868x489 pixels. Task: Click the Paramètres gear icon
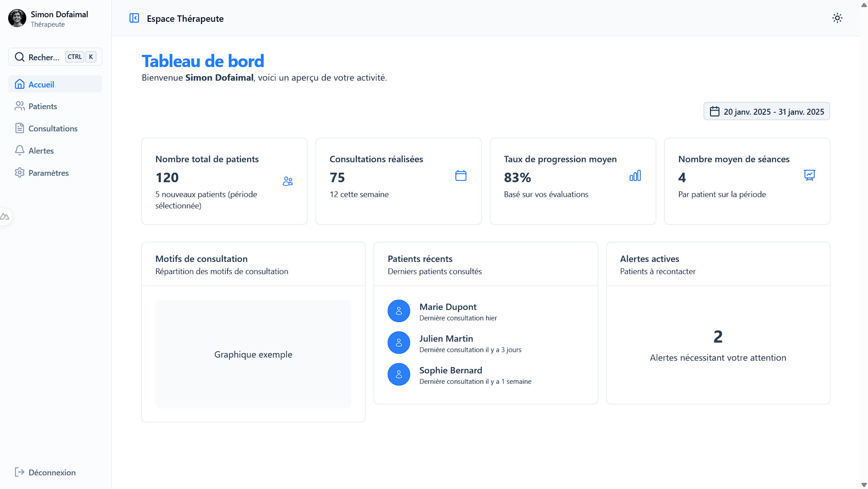tap(19, 173)
